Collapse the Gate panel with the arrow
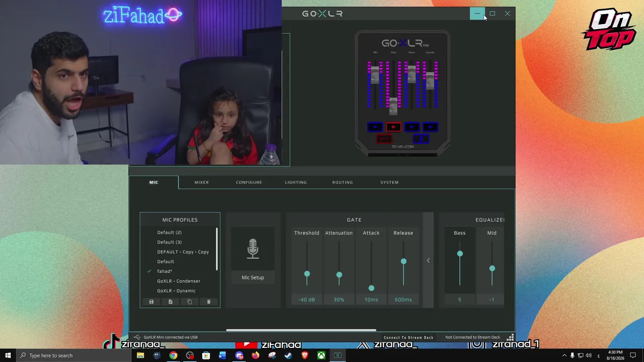The image size is (644, 362). point(428,260)
